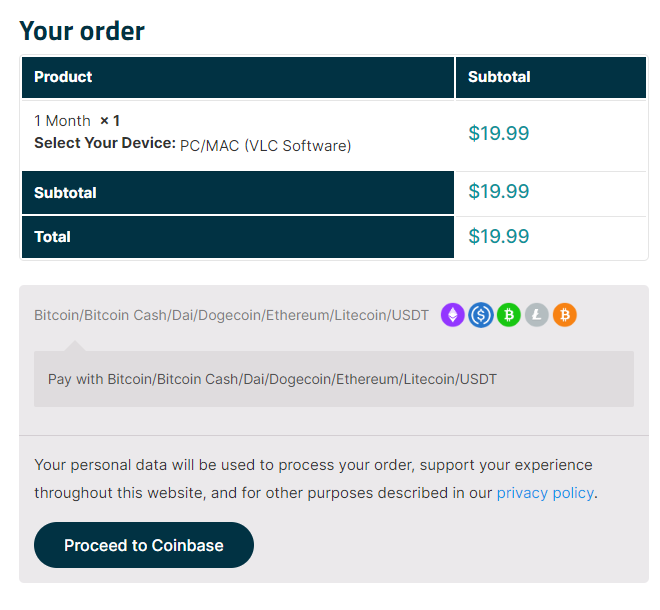Screen dimensions: 660x610
Task: Click the Pay with Bitcoin description box
Action: tap(333, 379)
